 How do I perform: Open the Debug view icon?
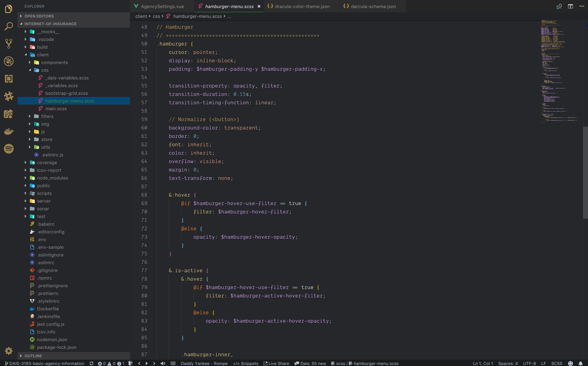(x=9, y=61)
